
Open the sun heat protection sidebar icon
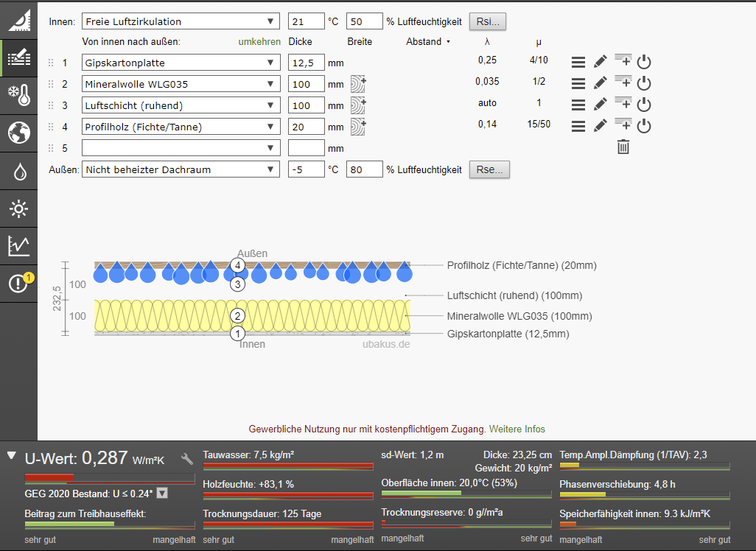click(x=18, y=209)
